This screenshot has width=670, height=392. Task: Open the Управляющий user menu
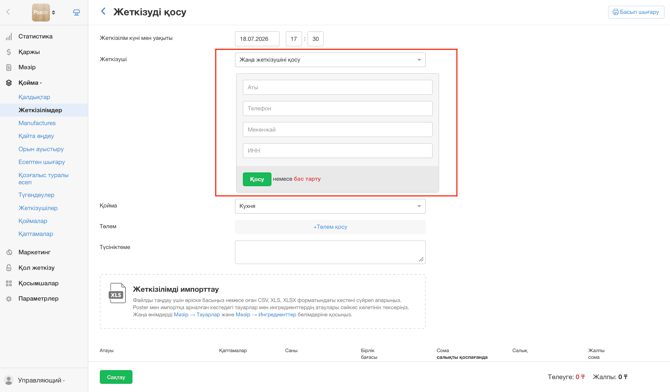35,380
